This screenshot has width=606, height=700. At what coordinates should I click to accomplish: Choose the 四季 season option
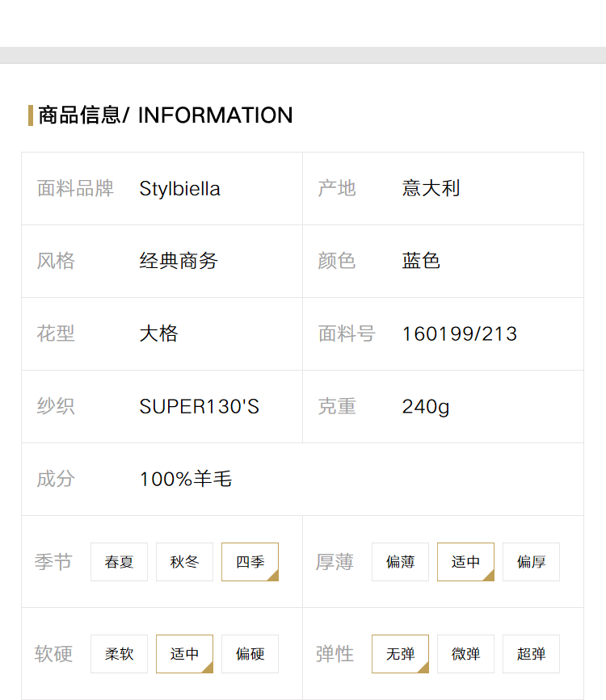(x=250, y=562)
